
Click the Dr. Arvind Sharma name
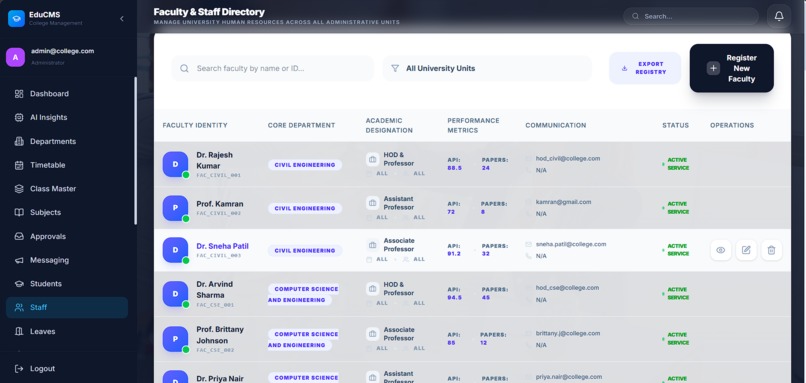pos(214,289)
